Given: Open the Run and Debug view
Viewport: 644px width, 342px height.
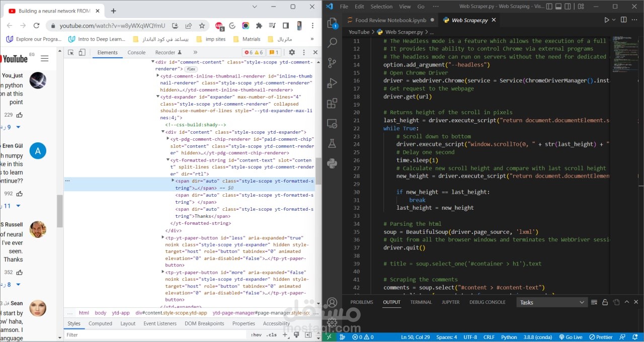Looking at the screenshot, I should [x=332, y=83].
